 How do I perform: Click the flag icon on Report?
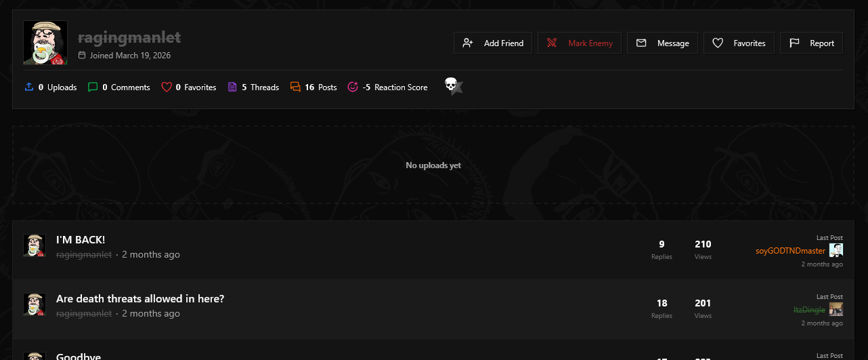point(794,43)
